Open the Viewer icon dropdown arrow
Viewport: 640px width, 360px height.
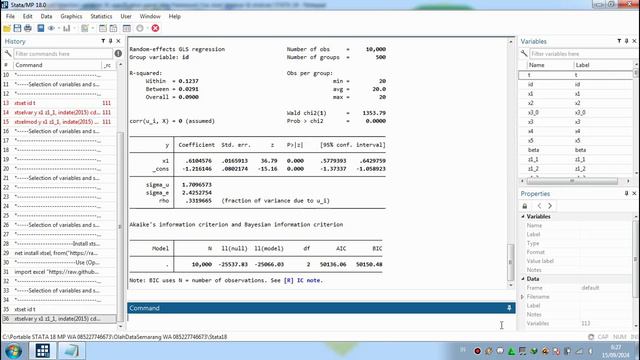(59, 28)
